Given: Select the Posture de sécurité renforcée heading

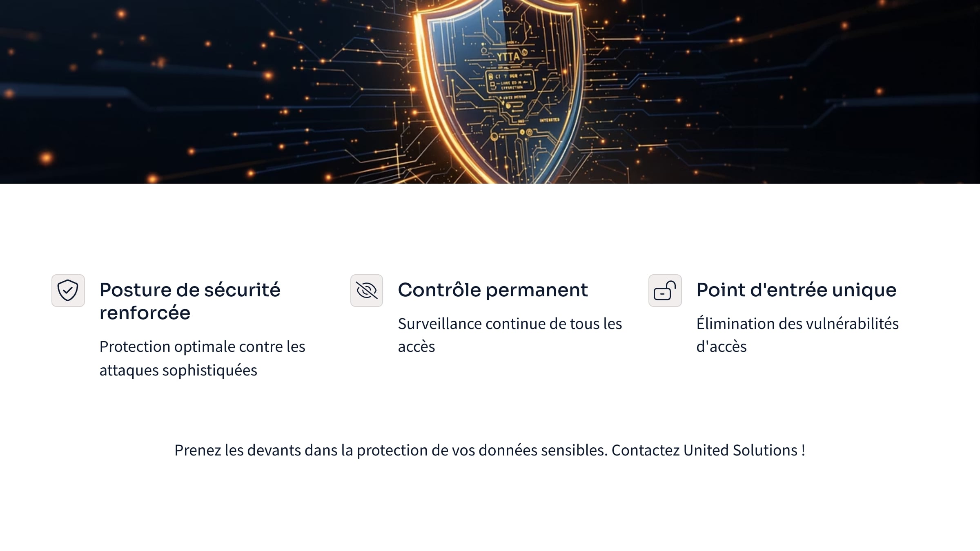Looking at the screenshot, I should [190, 301].
